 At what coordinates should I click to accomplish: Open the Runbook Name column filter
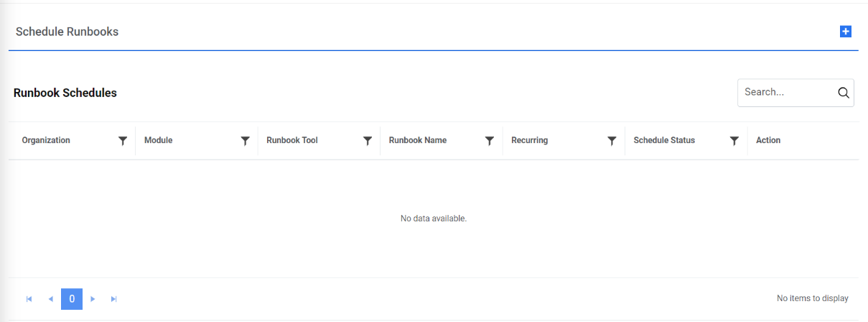(x=490, y=141)
